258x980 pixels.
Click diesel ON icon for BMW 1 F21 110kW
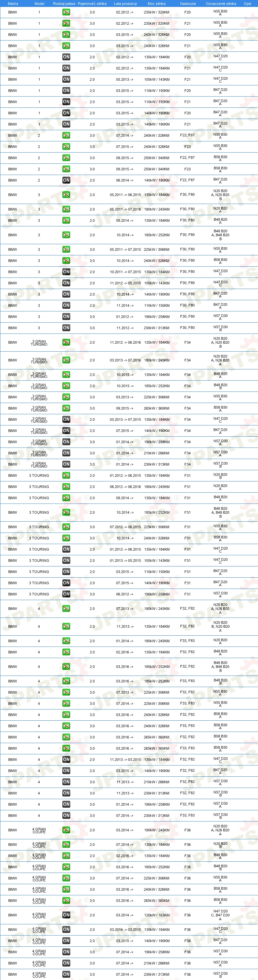(x=66, y=101)
